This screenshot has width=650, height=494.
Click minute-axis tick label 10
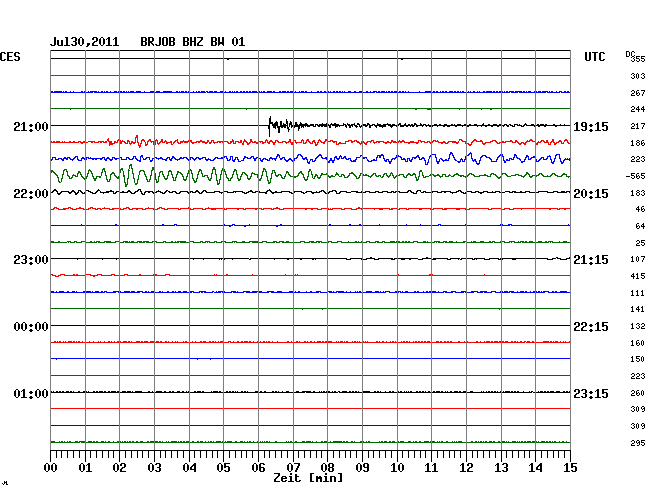[397, 468]
